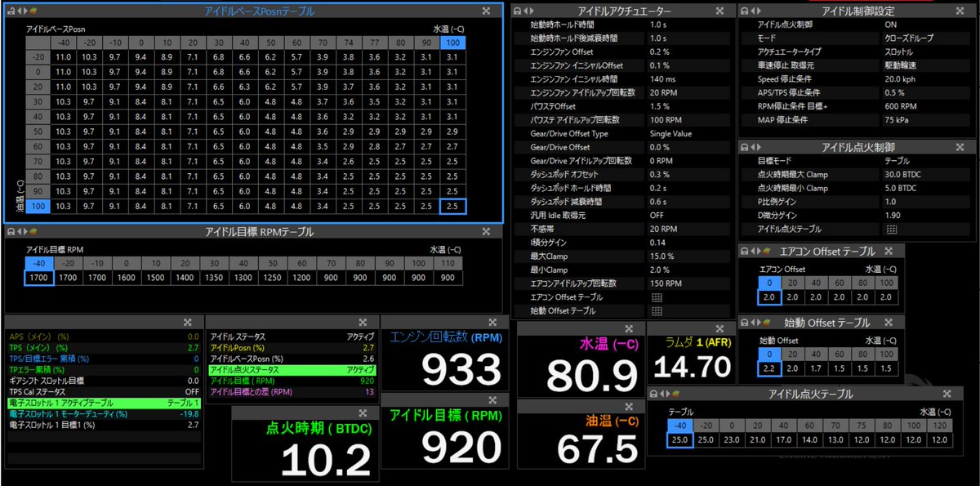Click lock icon on アイドル点火テーブル panel
The width and height of the screenshot is (980, 486).
(x=653, y=394)
